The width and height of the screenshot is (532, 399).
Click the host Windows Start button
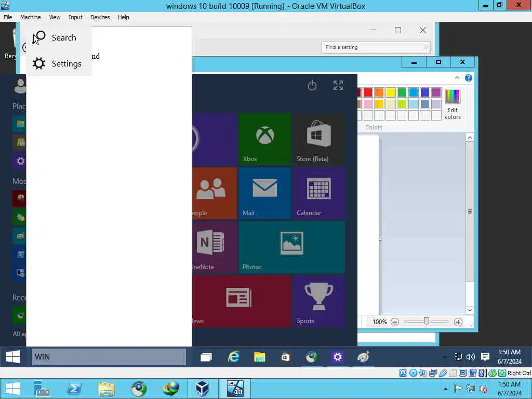click(12, 389)
